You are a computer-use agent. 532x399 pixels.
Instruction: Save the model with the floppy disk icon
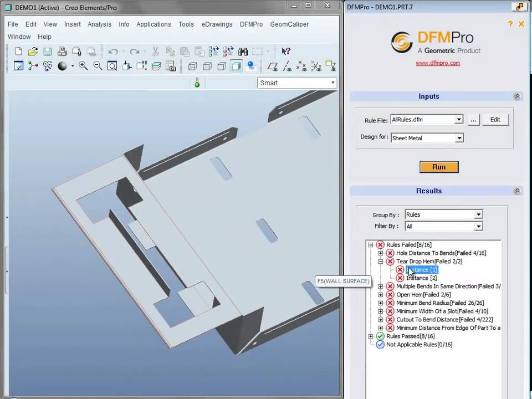pyautogui.click(x=48, y=52)
